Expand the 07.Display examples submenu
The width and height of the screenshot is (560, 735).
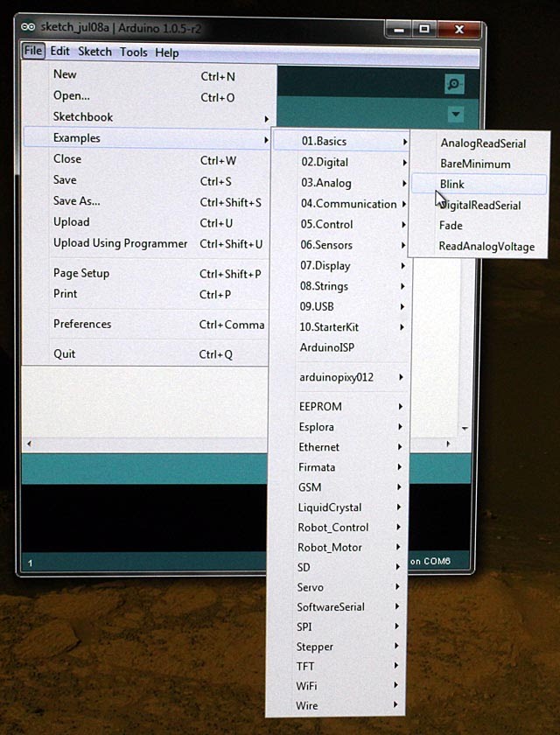pos(341,266)
